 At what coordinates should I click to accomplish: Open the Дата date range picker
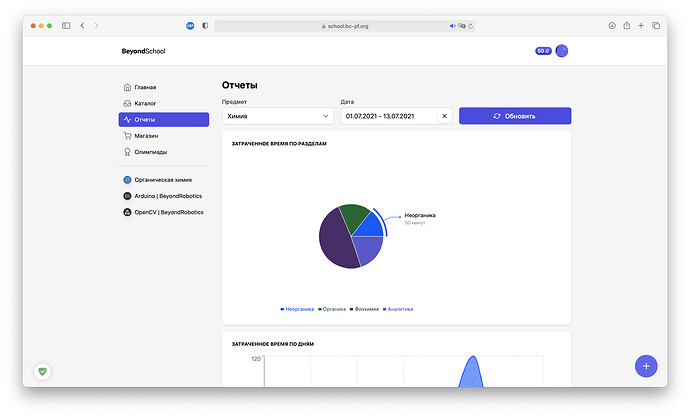390,116
